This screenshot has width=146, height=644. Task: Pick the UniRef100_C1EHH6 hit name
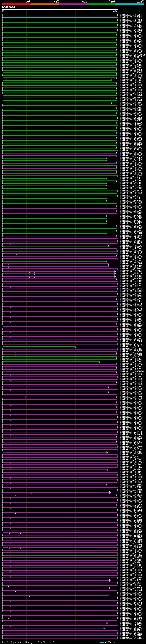click(131, 349)
